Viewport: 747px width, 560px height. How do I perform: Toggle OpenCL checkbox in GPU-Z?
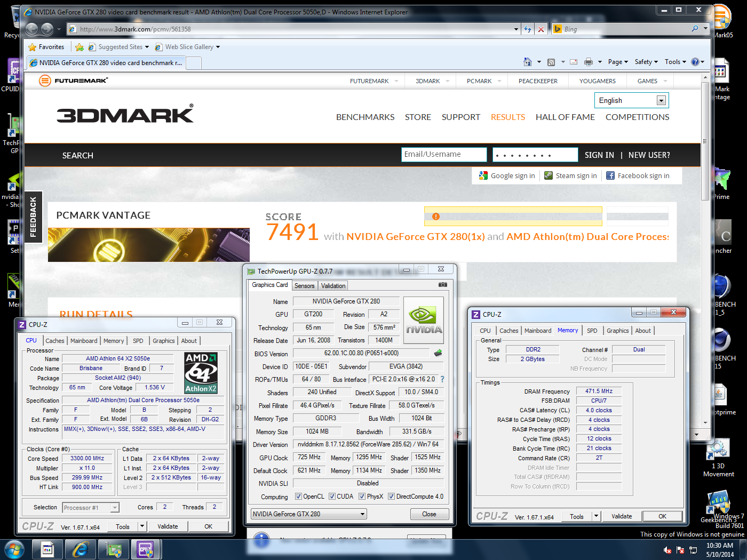click(x=298, y=497)
